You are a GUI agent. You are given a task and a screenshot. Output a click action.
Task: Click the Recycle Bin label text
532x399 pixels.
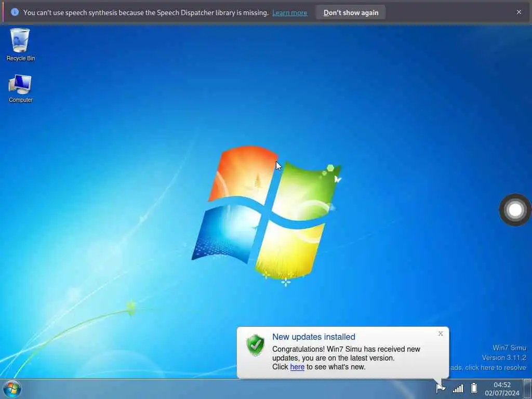tap(21, 58)
